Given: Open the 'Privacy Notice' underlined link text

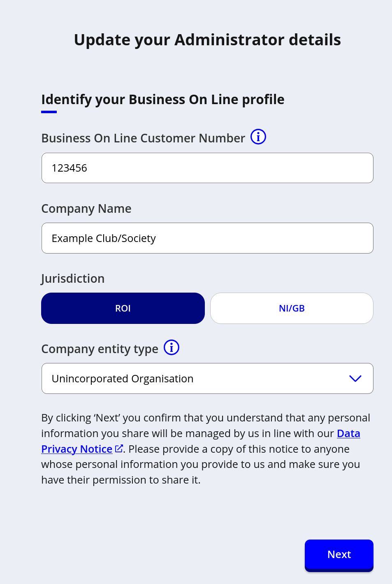Looking at the screenshot, I should click(x=77, y=449).
